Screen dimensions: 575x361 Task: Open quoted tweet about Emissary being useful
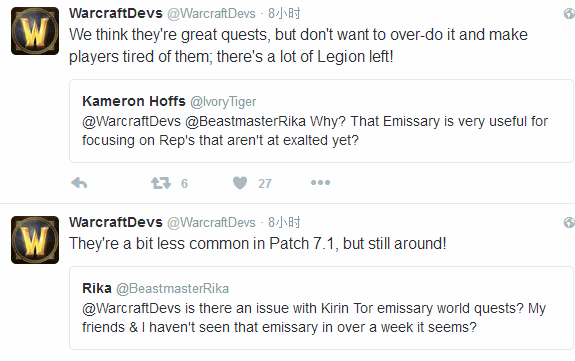pyautogui.click(x=321, y=121)
